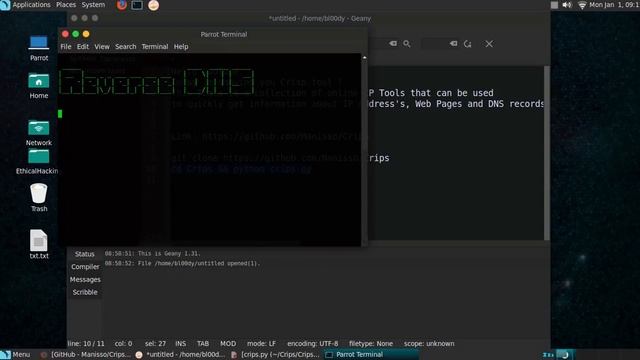The height and width of the screenshot is (360, 640).
Task: Launch terminal from top panel launcher icon
Action: coord(137,5)
